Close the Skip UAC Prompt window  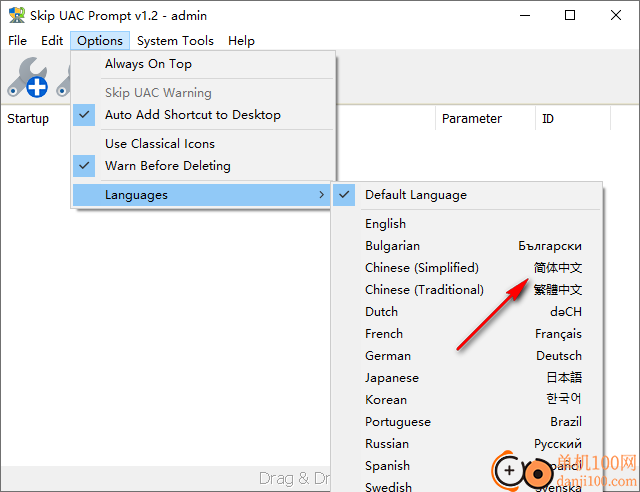click(616, 16)
